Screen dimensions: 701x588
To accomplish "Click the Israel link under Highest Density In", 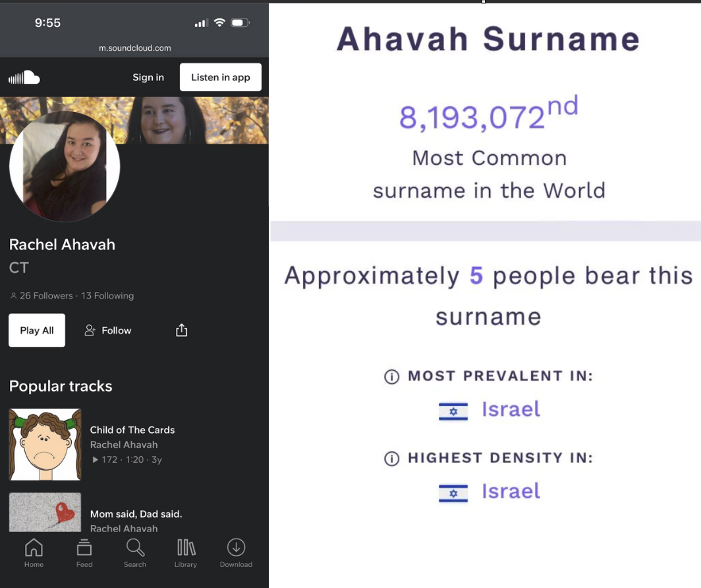I will [x=511, y=491].
